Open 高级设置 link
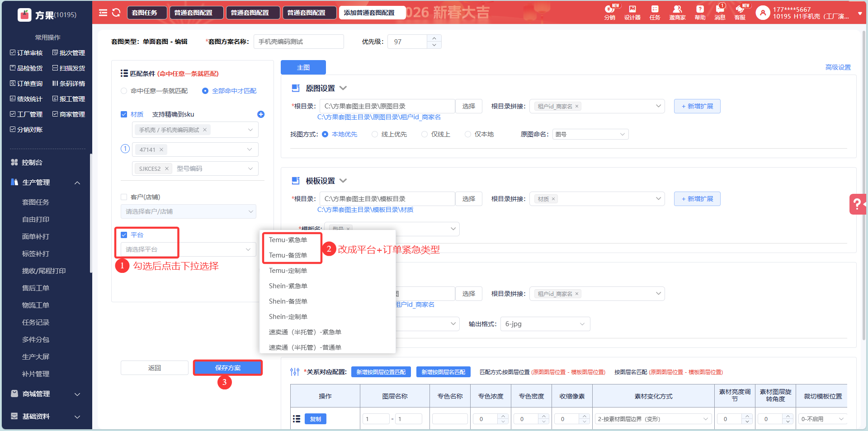This screenshot has width=868, height=431. [x=838, y=67]
